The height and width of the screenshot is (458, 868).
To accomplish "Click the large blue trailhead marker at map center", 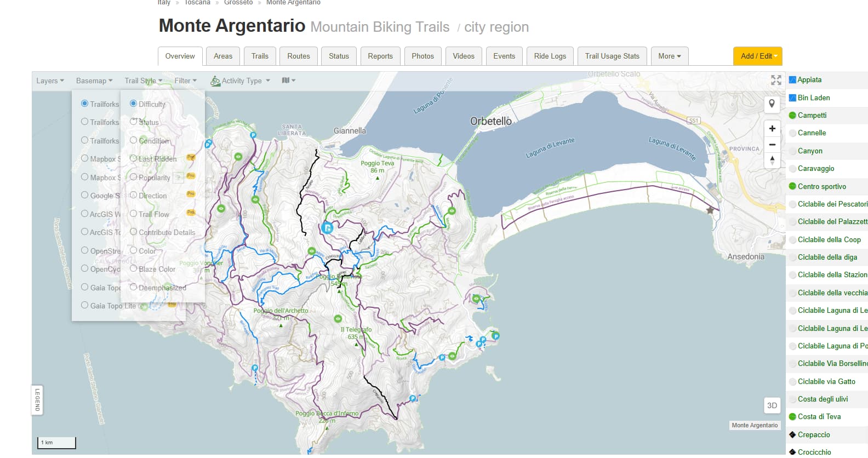I will point(327,228).
